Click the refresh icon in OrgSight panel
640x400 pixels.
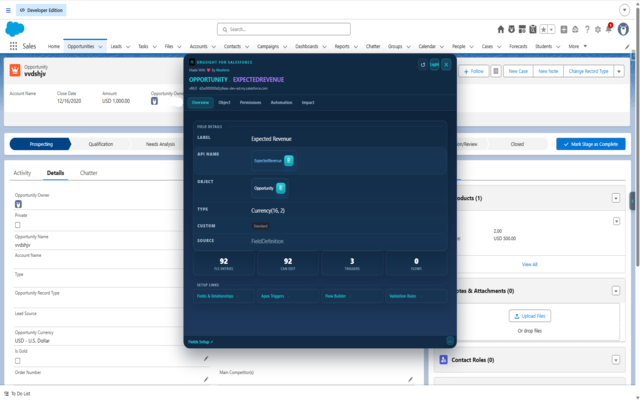(x=423, y=64)
